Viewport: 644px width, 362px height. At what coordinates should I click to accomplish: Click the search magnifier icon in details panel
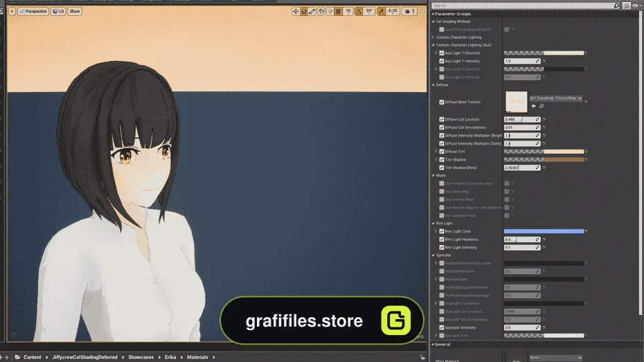(x=616, y=6)
